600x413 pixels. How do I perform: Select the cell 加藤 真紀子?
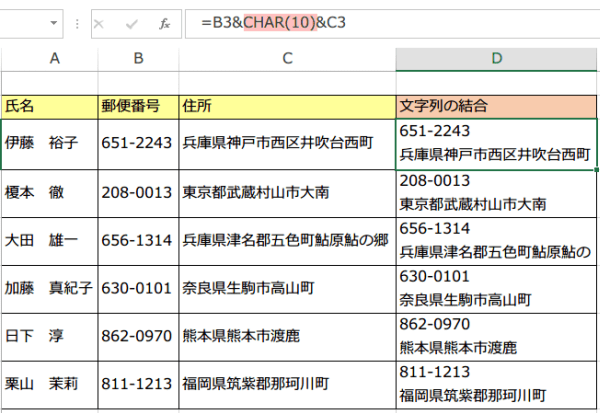coord(50,289)
